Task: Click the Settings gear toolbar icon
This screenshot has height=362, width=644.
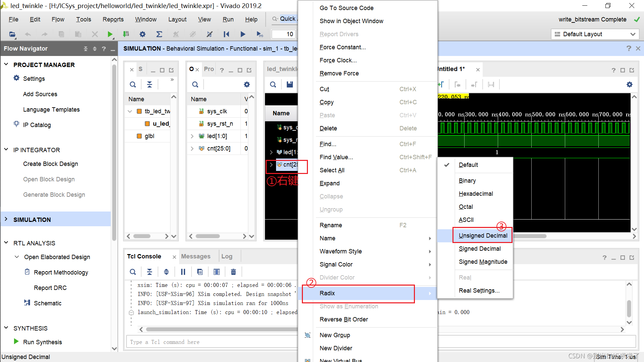Action: click(143, 34)
